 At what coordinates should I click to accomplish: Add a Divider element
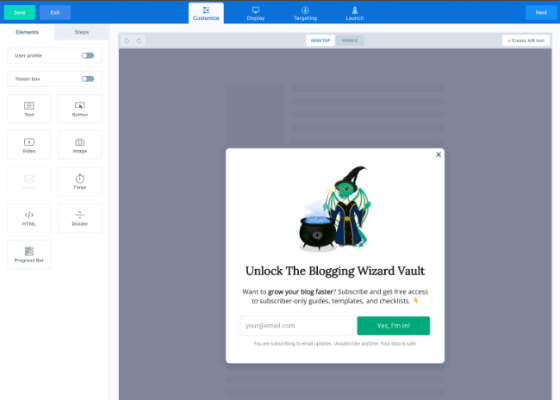click(x=80, y=218)
